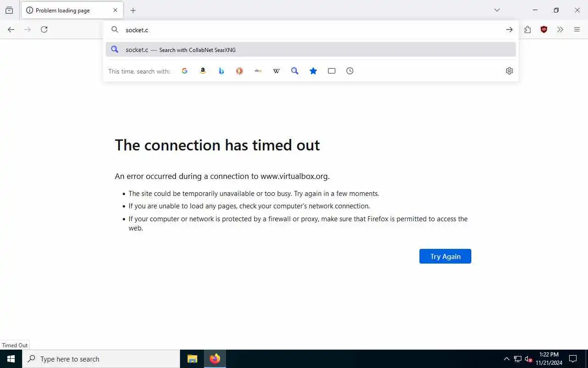Restore down the Firefox window

point(556,10)
